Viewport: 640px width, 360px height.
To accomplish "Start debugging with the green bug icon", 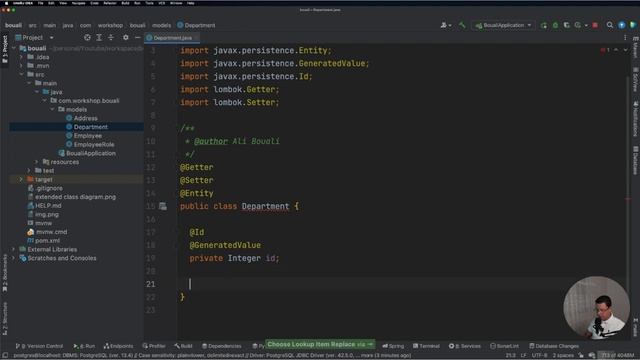I will tap(555, 25).
